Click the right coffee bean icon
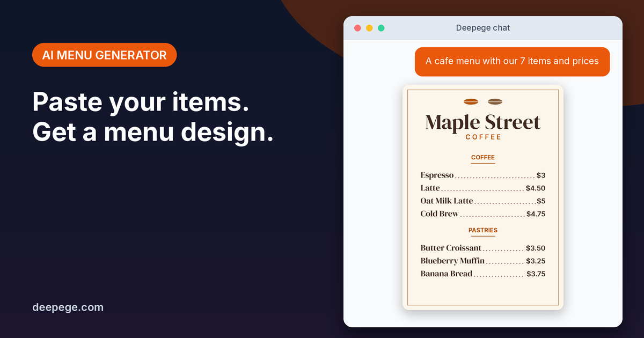The height and width of the screenshot is (338, 644). coord(495,101)
